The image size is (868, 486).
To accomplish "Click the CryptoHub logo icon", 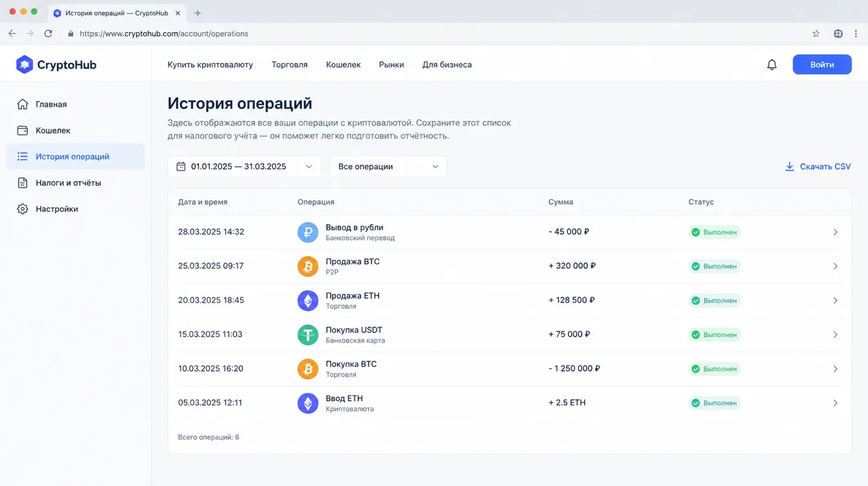I will (25, 65).
